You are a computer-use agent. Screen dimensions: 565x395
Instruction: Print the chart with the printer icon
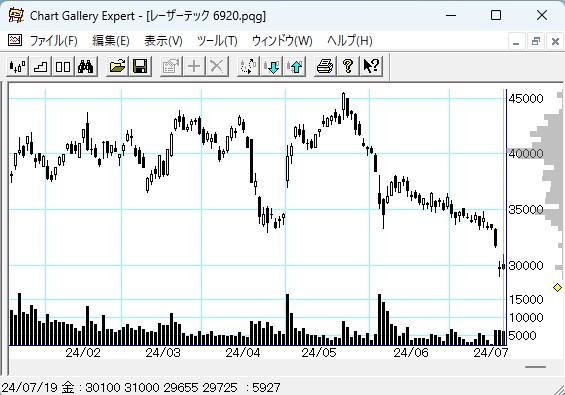point(325,66)
